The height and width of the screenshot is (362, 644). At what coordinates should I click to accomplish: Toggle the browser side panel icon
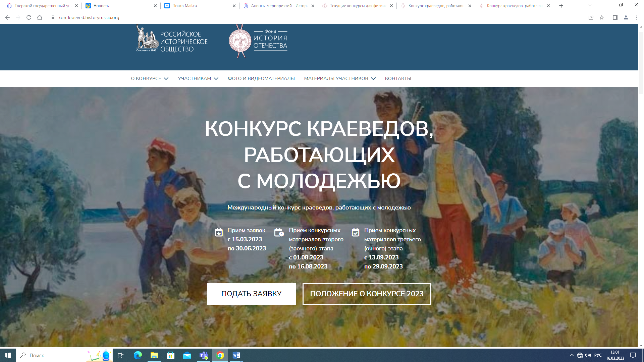pyautogui.click(x=615, y=17)
